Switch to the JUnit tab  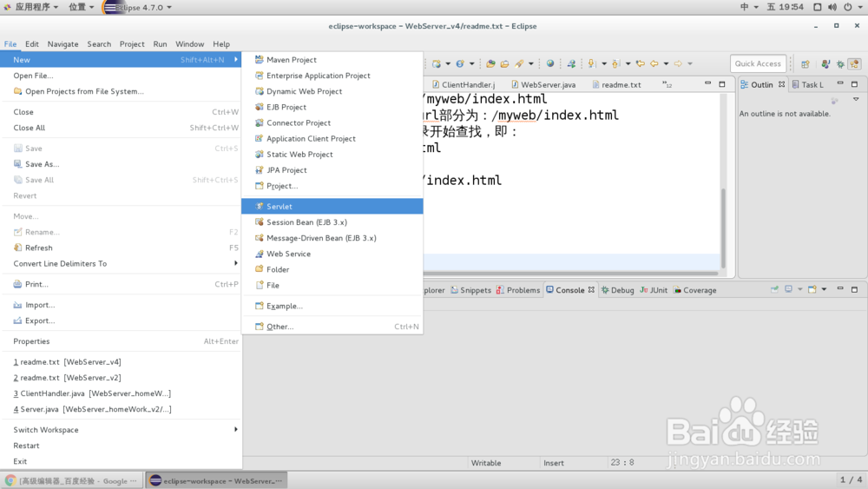[654, 290]
